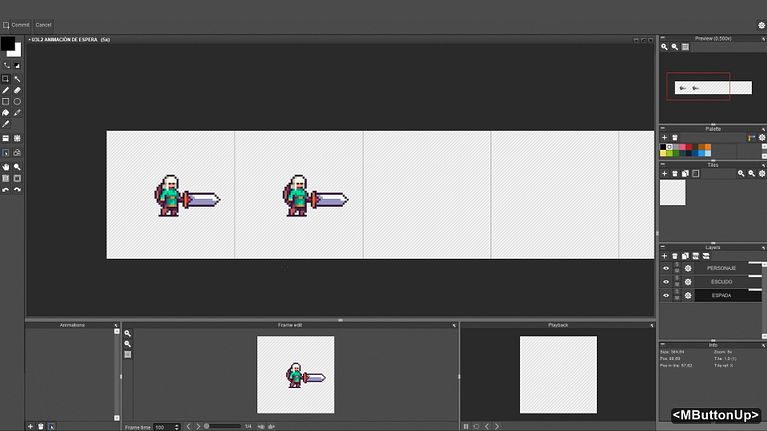Screen dimensions: 767x431
Task: Add a new layer in Layers panel
Action: (664, 256)
